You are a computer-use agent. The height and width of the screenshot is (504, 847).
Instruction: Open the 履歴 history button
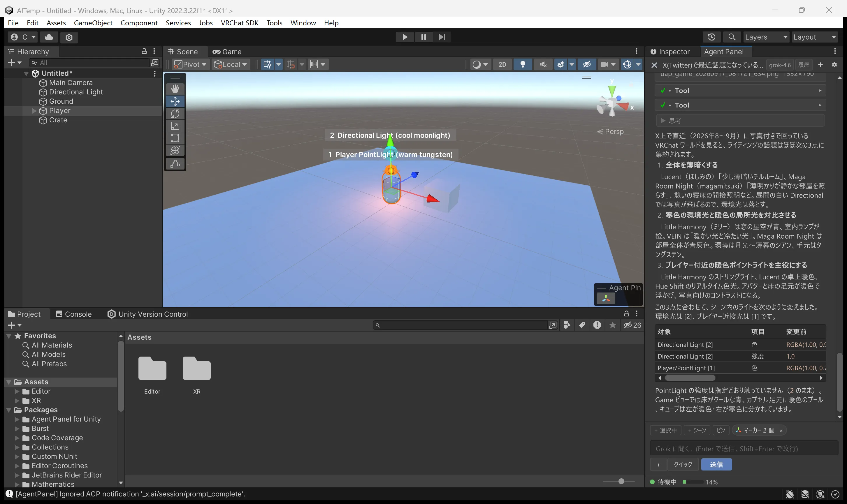(804, 65)
